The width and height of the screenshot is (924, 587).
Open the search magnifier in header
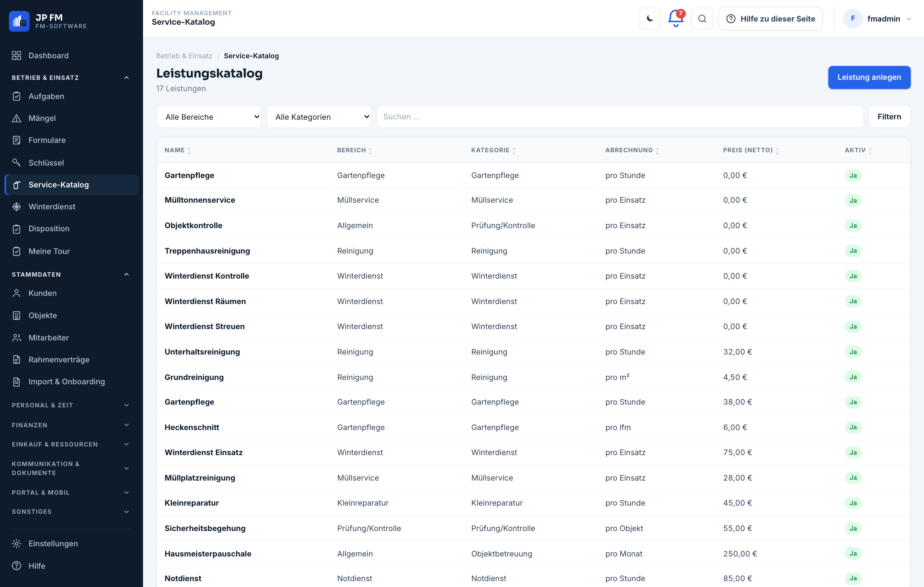coord(702,19)
